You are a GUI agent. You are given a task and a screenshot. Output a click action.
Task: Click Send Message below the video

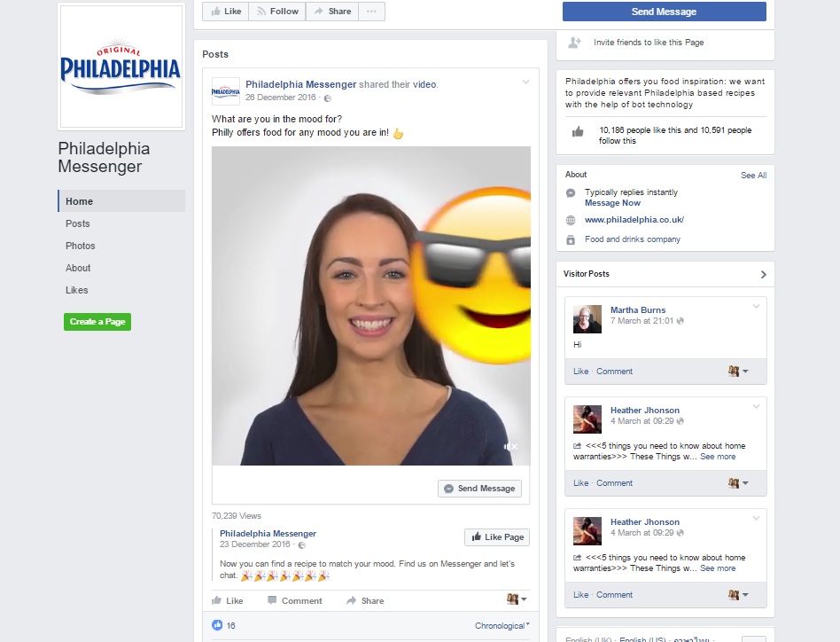click(479, 489)
